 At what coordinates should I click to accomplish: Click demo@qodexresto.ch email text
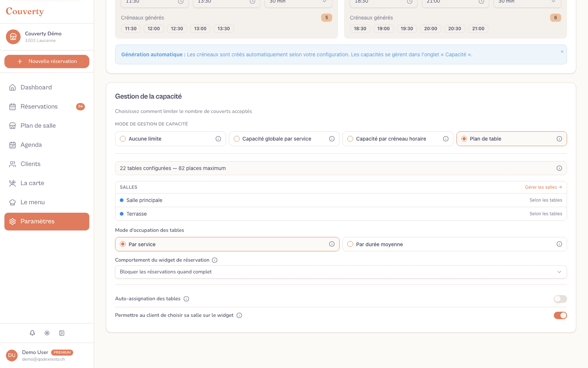(43, 359)
